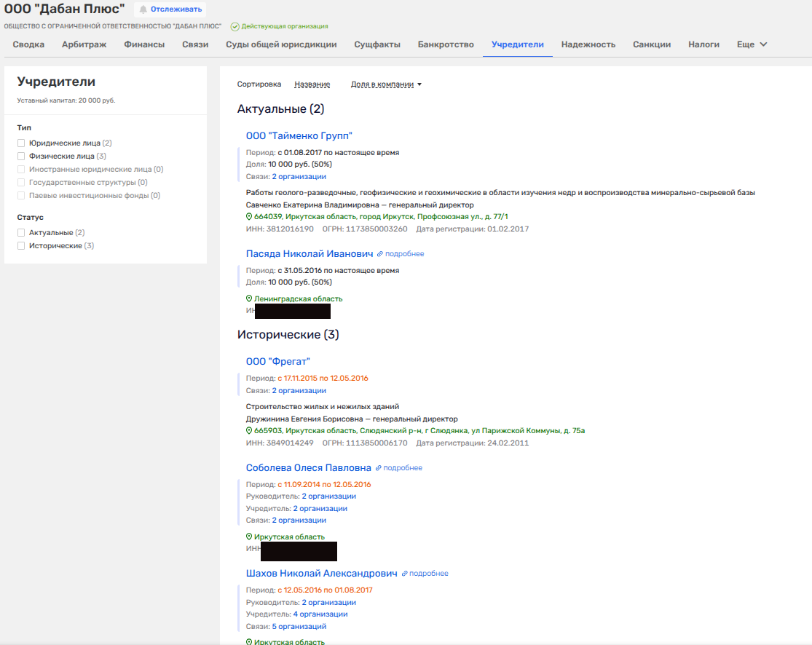Open ООО "Тайменко Групп" founder link

(x=299, y=136)
